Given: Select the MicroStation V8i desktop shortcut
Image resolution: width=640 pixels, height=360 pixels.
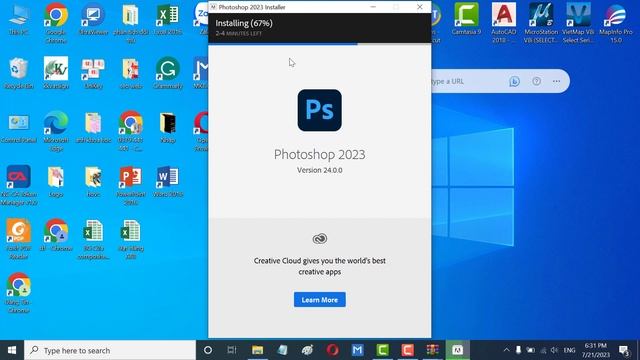Looking at the screenshot, I should point(541,22).
